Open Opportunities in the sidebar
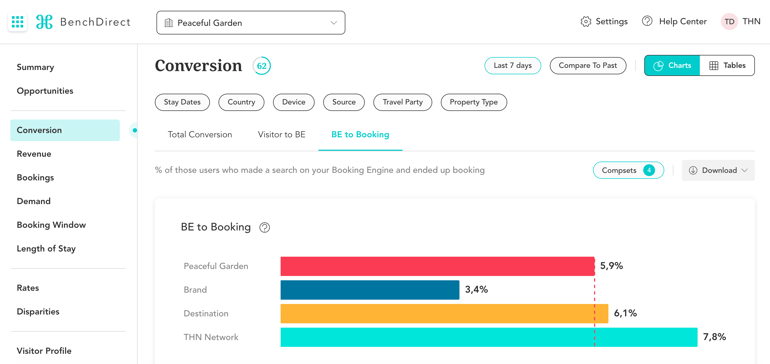 (x=45, y=91)
